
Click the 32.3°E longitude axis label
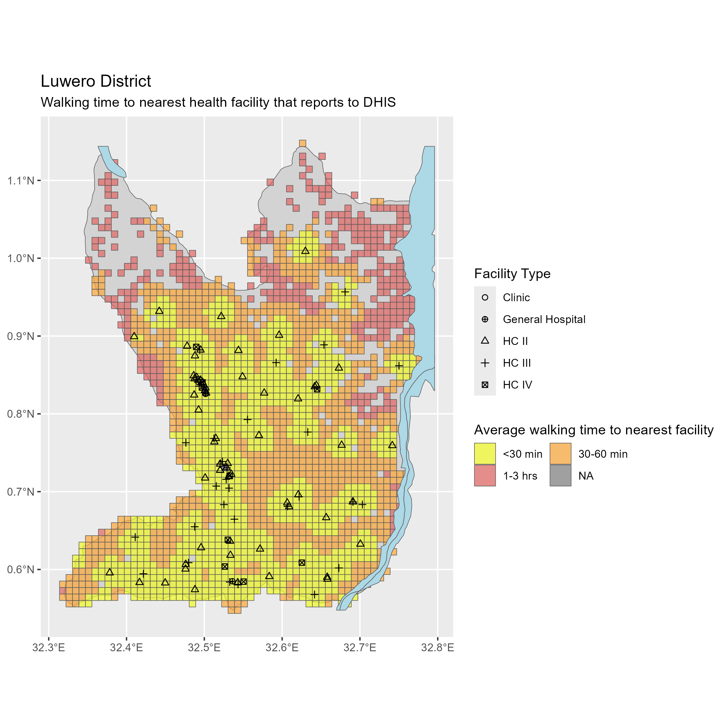click(49, 648)
